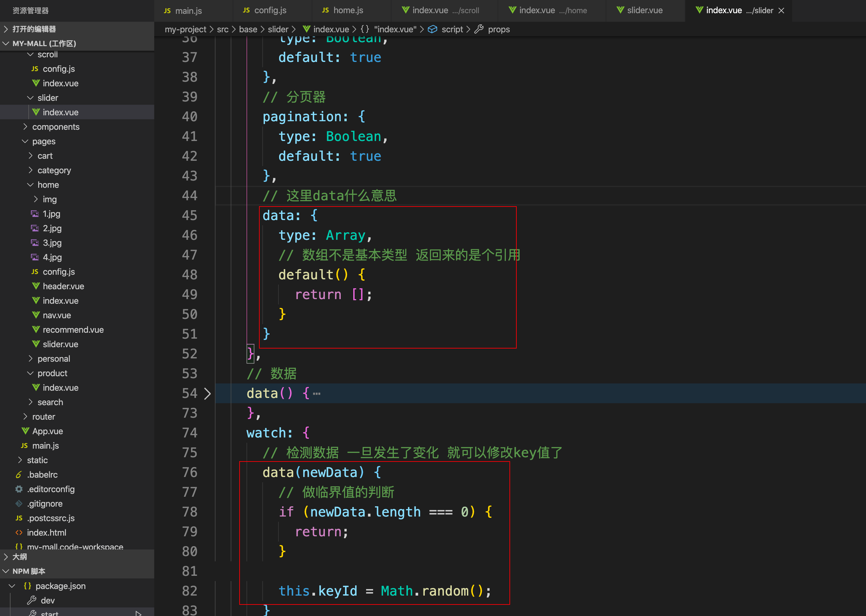Viewport: 866px width, 616px height.
Task: Click line number 45 in the gutter
Action: click(x=189, y=215)
